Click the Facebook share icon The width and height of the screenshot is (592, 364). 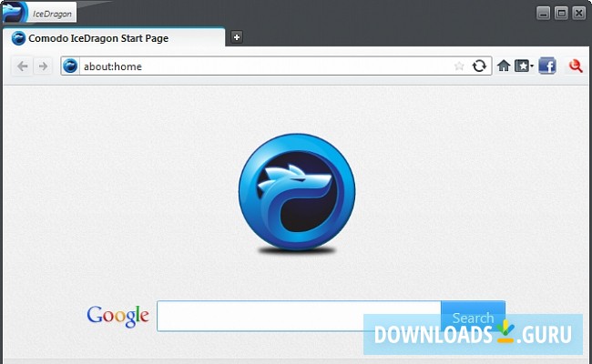pos(547,66)
